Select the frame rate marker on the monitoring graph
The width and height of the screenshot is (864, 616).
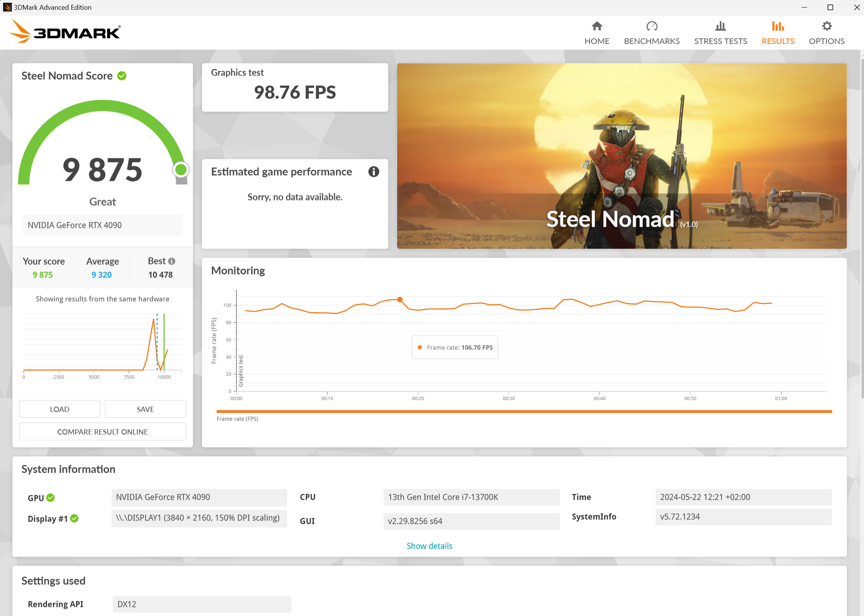click(399, 299)
